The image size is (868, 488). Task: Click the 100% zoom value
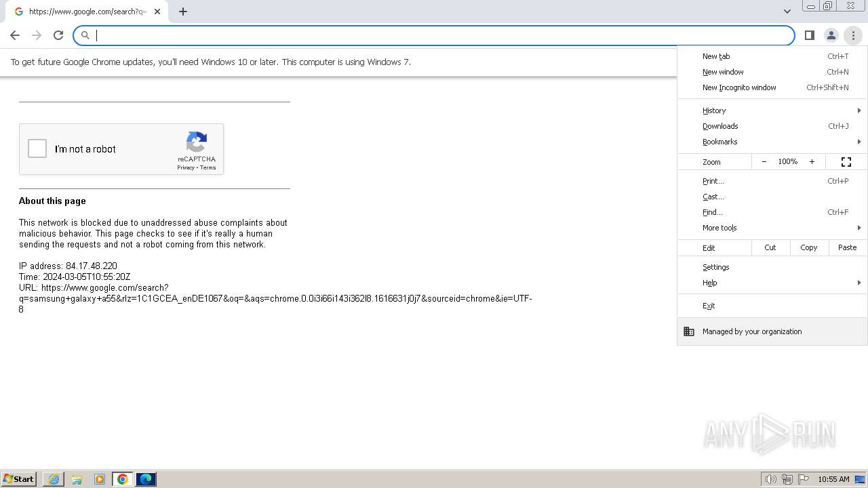[x=787, y=161]
